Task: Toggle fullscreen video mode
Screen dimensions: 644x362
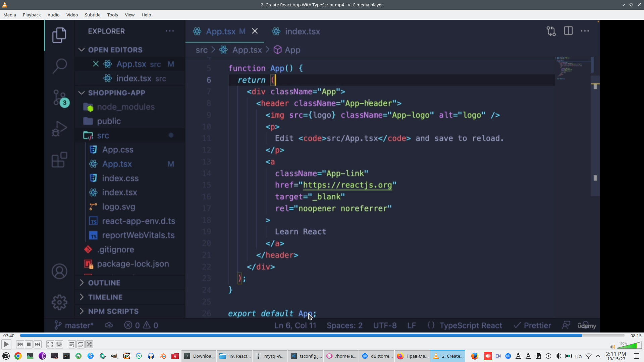Action: pyautogui.click(x=50, y=344)
